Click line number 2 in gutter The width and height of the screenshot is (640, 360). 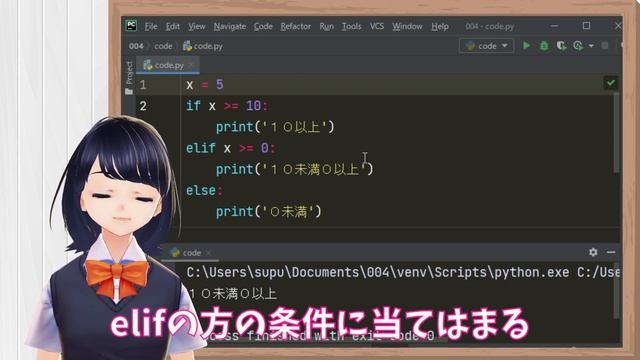[143, 106]
